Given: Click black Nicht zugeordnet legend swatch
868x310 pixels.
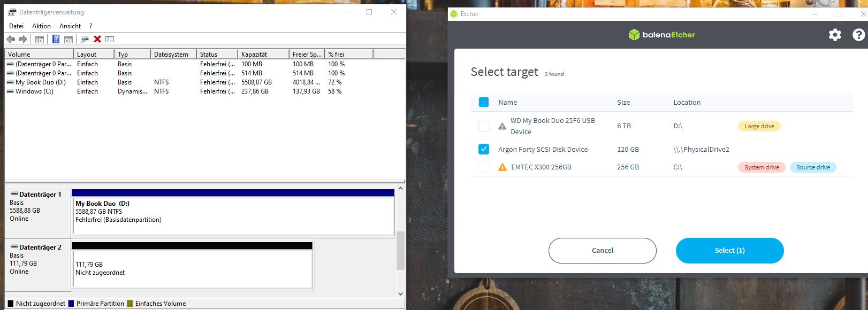Looking at the screenshot, I should point(11,304).
